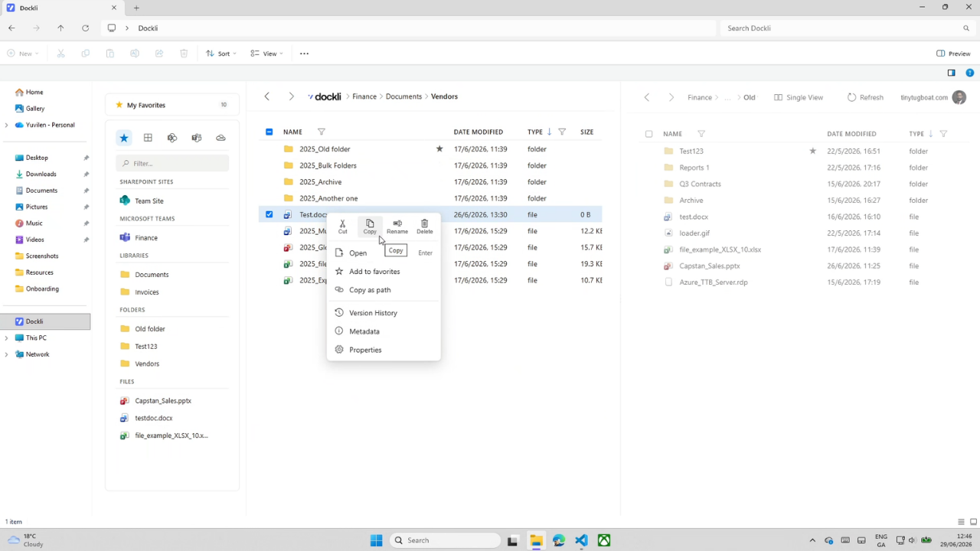The height and width of the screenshot is (551, 980).
Task: Open the View dropdown in the toolbar
Action: tap(267, 54)
